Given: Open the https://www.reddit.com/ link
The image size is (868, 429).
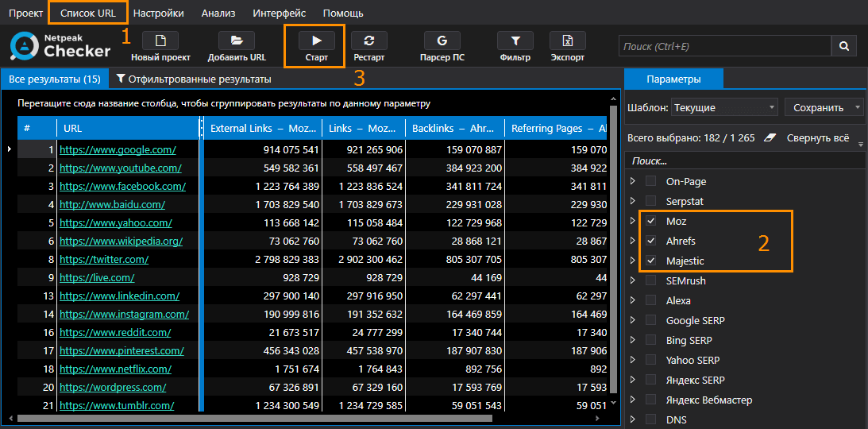Looking at the screenshot, I should [115, 332].
